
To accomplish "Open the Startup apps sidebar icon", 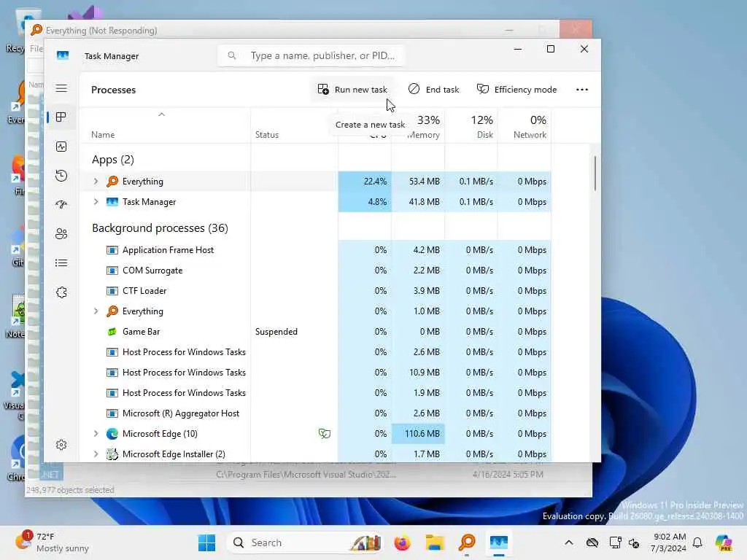I will click(x=61, y=205).
